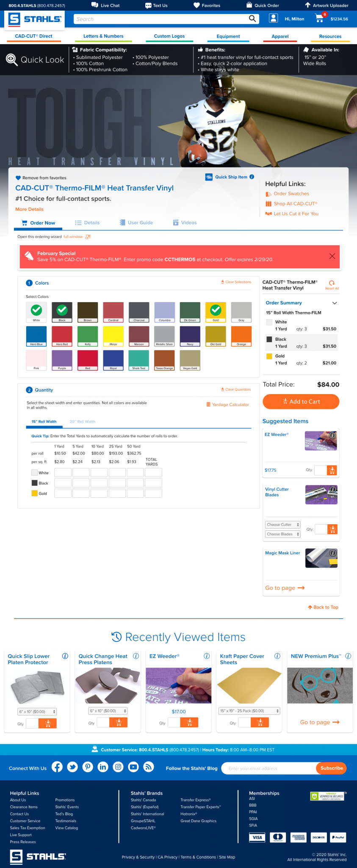Switch to the 20" Roll Width tab
Screen dimensions: 357x868
[x=83, y=422]
